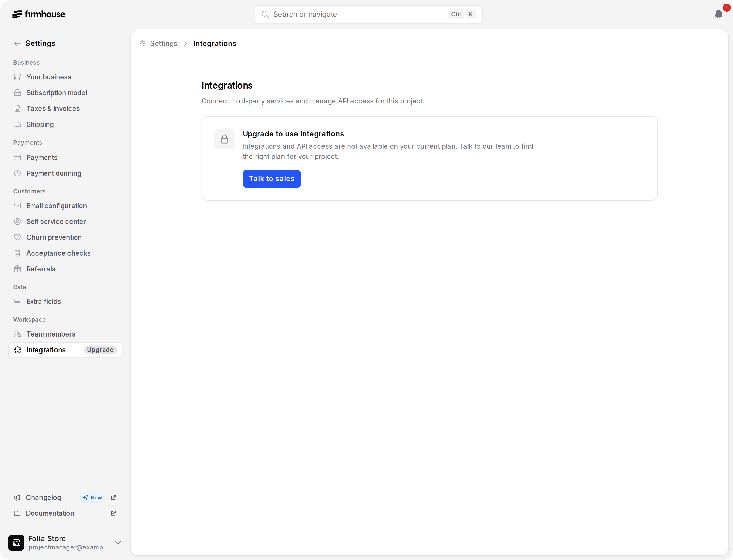The image size is (733, 560).
Task: Click the projectmanager@examp... email text
Action: click(x=69, y=547)
